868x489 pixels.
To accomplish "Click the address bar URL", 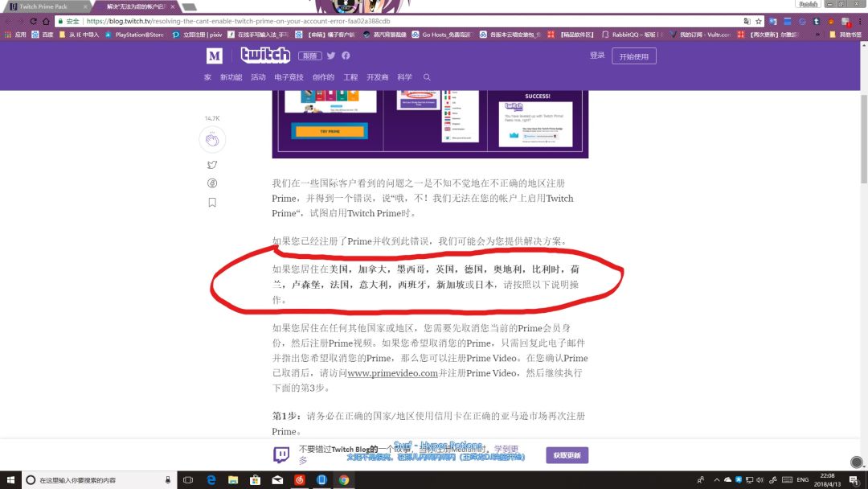I will pos(238,21).
